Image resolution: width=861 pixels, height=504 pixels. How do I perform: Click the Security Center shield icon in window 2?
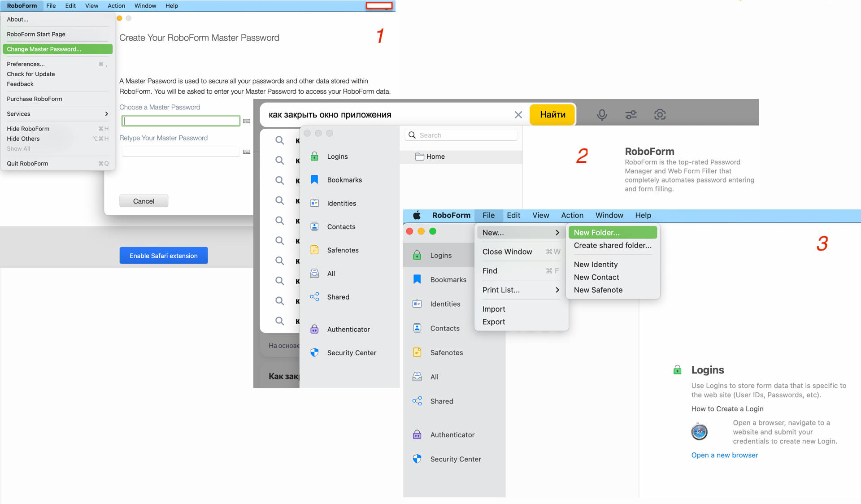click(314, 352)
